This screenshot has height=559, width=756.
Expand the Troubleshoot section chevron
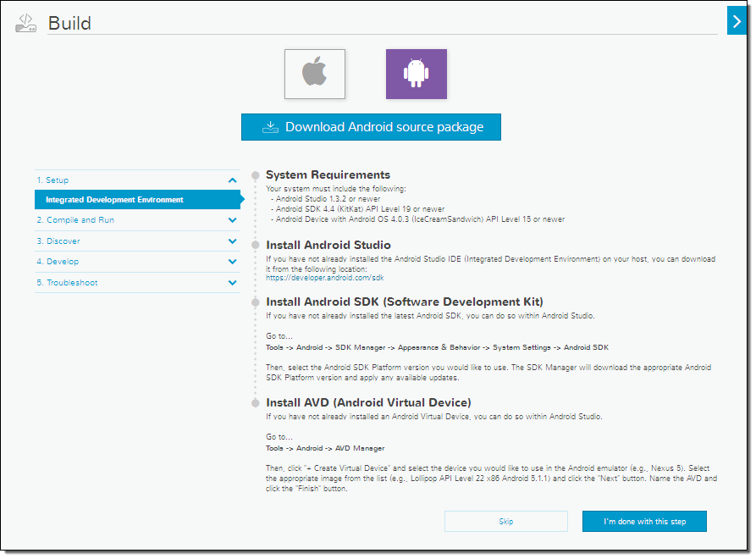tap(233, 283)
